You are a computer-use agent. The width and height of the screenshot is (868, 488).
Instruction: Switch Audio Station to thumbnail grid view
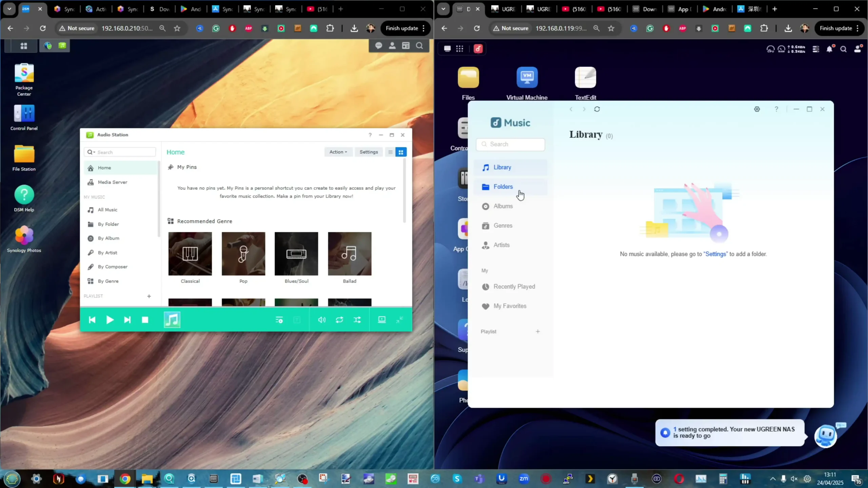point(401,152)
